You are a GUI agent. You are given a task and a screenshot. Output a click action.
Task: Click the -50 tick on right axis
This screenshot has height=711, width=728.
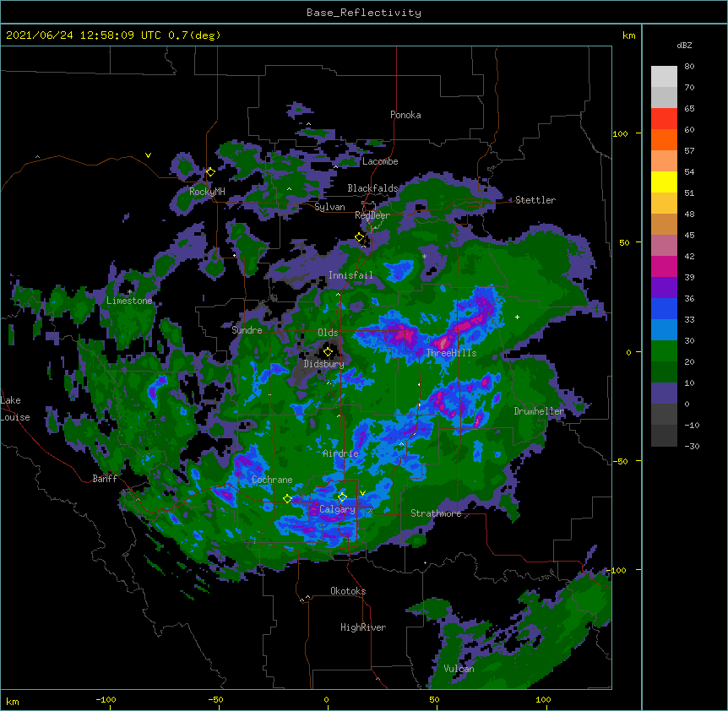(620, 461)
